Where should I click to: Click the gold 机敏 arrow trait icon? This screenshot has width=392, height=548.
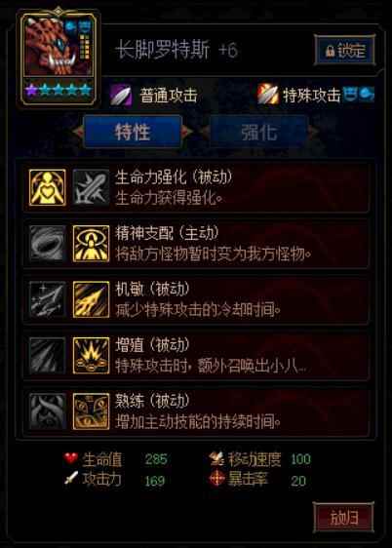(91, 299)
